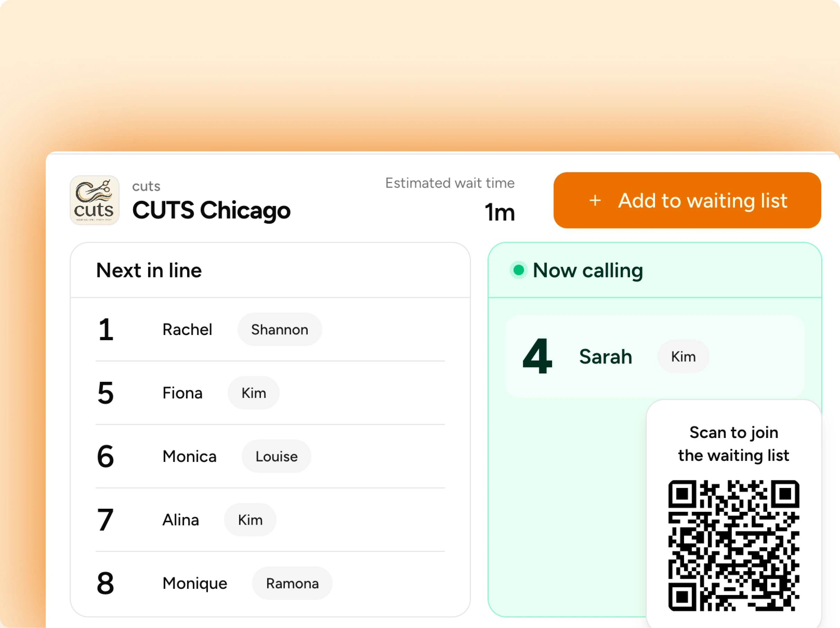Click the green status dot beside Now calling
840x628 pixels.
pyautogui.click(x=518, y=270)
